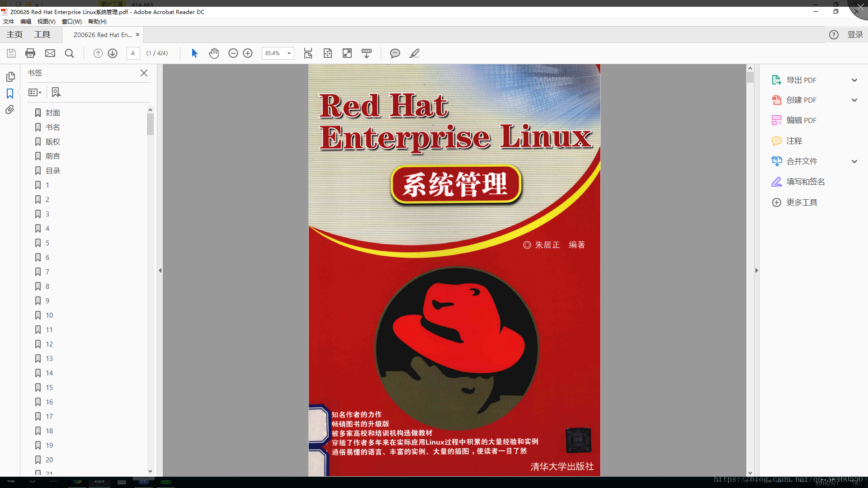This screenshot has width=868, height=488.
Task: Open bookmark options dropdown menu
Action: coord(35,92)
